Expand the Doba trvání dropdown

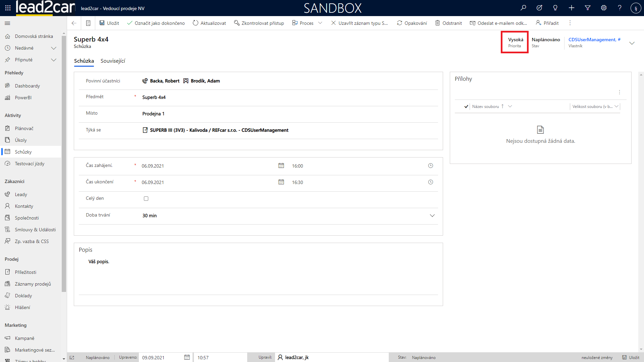[432, 216]
